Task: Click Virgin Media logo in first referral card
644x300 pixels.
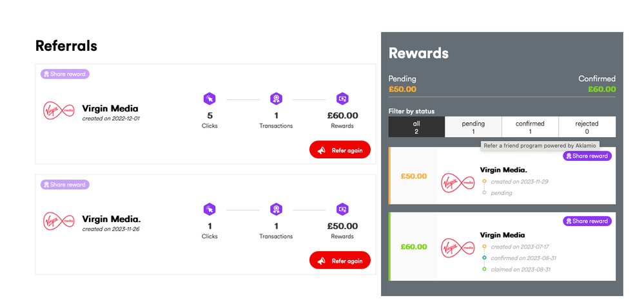Action: coord(59,110)
